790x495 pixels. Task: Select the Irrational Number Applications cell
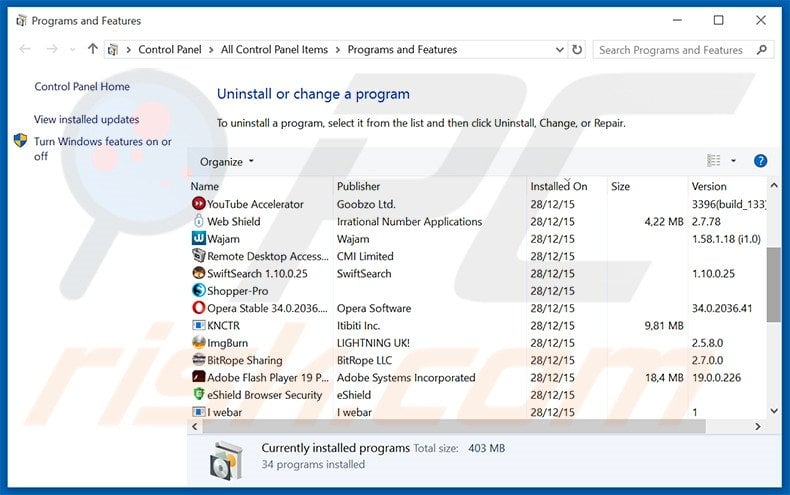click(x=409, y=221)
